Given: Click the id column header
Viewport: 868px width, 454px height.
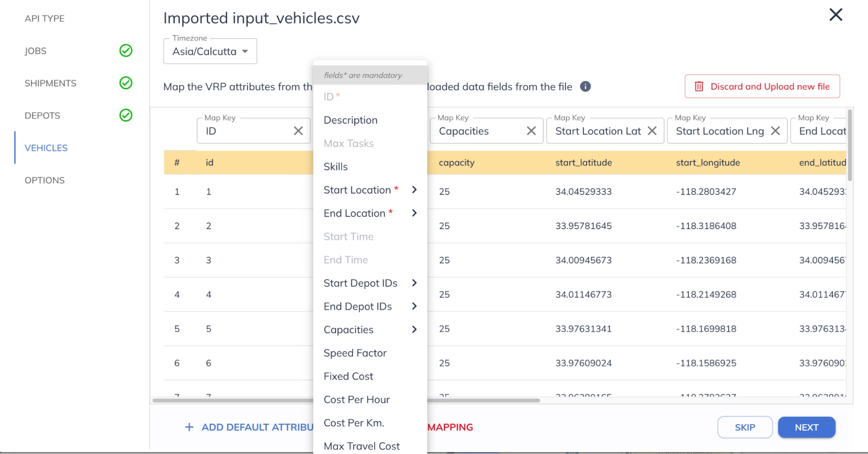Looking at the screenshot, I should (209, 162).
